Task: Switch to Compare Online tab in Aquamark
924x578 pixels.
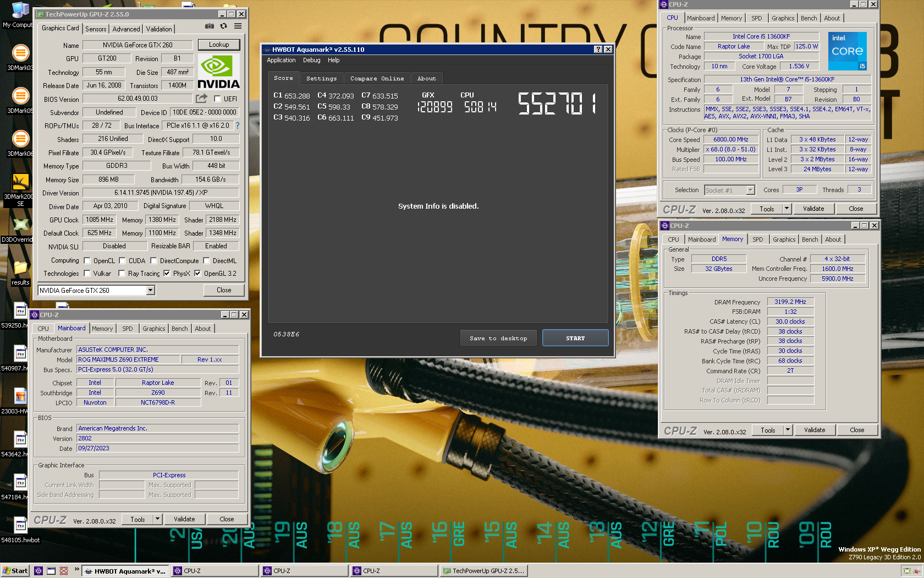Action: coord(377,79)
